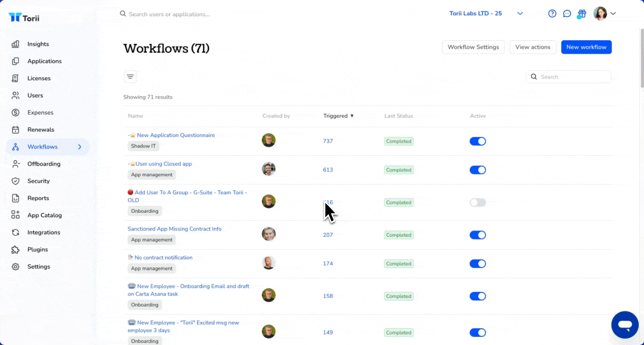Click triggered count 737

click(x=328, y=141)
